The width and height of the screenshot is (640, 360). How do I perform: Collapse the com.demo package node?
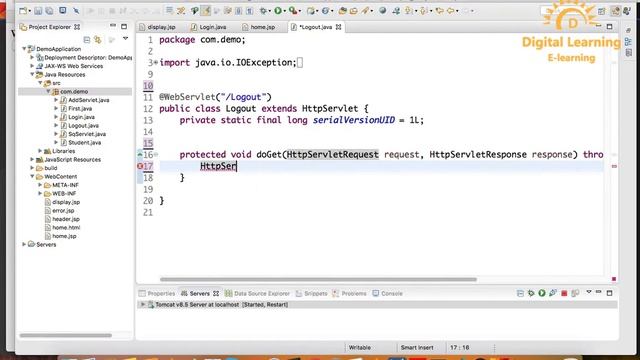[48, 91]
